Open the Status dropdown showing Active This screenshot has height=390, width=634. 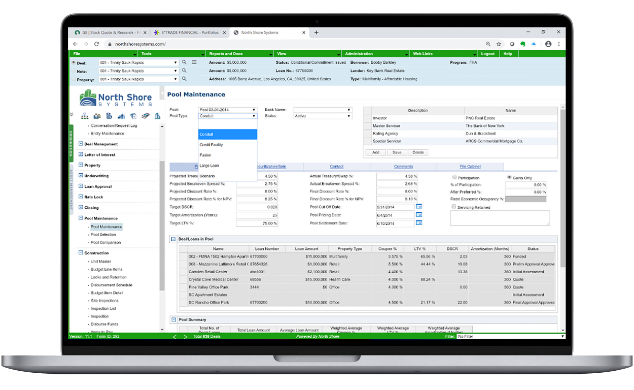point(322,116)
